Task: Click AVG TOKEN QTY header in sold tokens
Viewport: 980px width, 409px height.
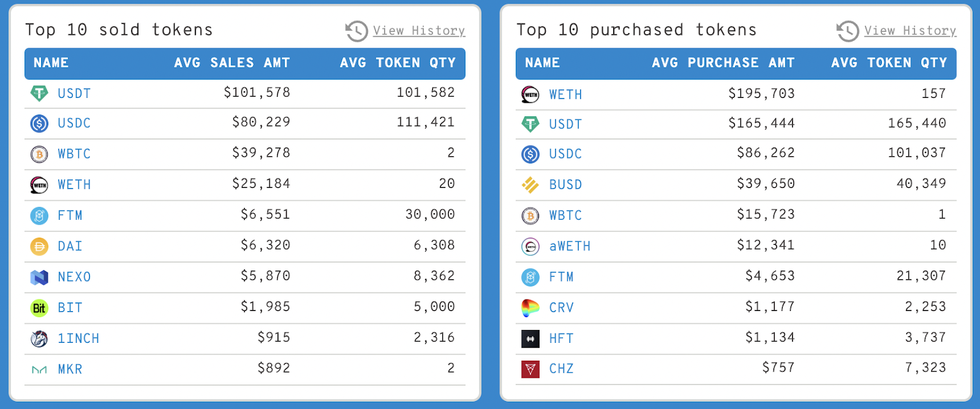Action: pyautogui.click(x=398, y=63)
